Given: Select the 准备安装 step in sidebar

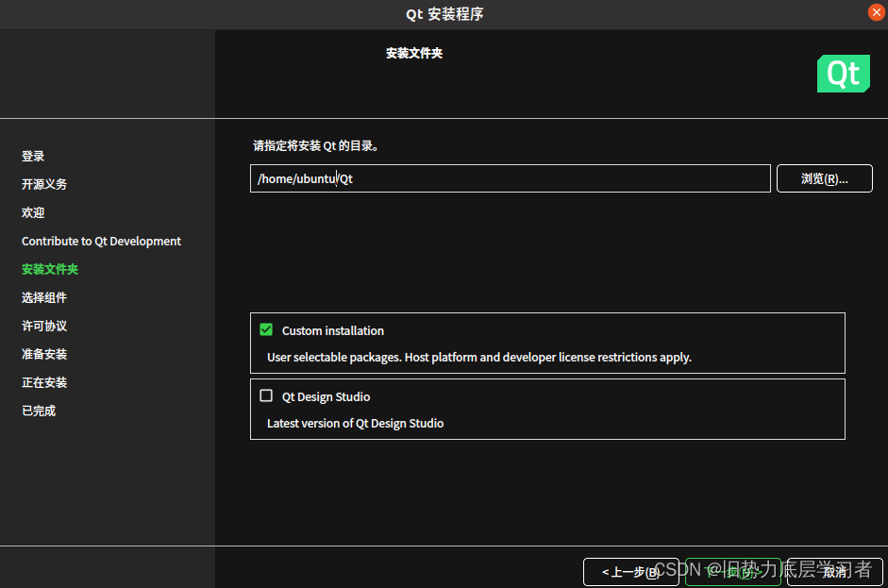Looking at the screenshot, I should point(44,355).
